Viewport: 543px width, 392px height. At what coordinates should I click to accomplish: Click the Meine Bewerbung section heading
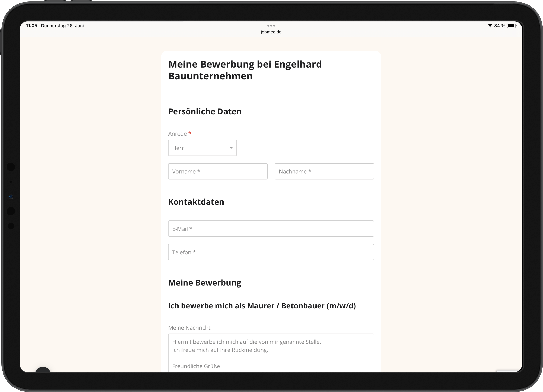(205, 283)
